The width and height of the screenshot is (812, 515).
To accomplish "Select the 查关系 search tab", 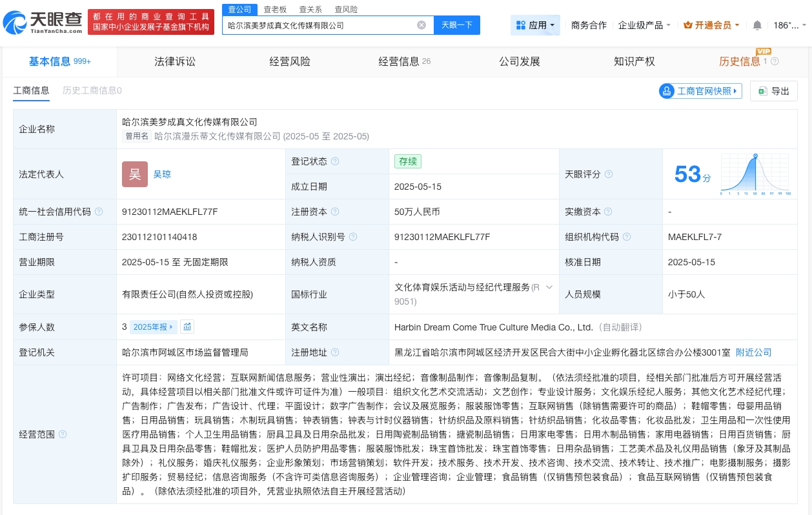I will point(310,9).
